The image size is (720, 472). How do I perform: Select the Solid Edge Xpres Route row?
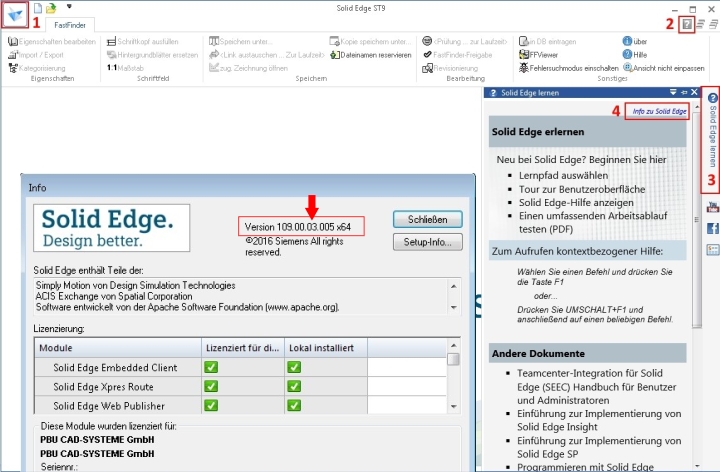pos(240,387)
